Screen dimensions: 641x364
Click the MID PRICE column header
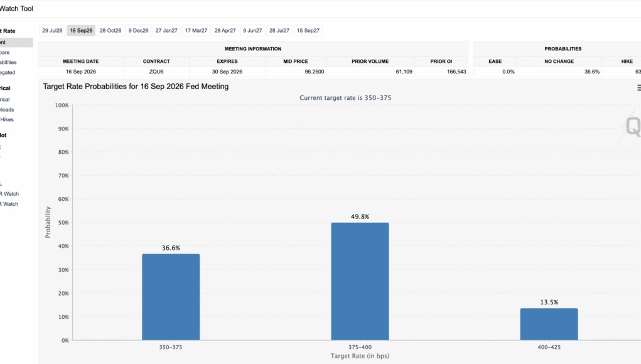click(x=296, y=62)
